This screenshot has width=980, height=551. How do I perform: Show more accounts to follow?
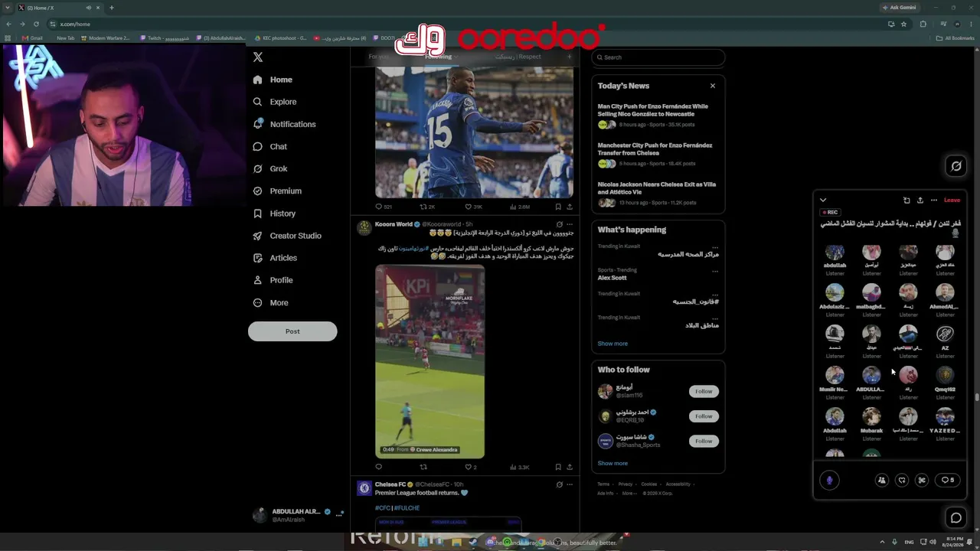click(612, 463)
